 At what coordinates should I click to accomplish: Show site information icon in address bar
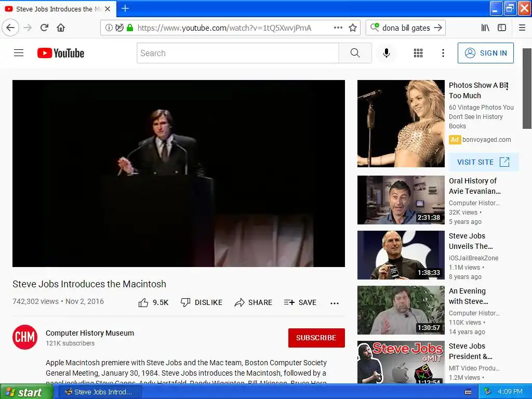coord(109,28)
